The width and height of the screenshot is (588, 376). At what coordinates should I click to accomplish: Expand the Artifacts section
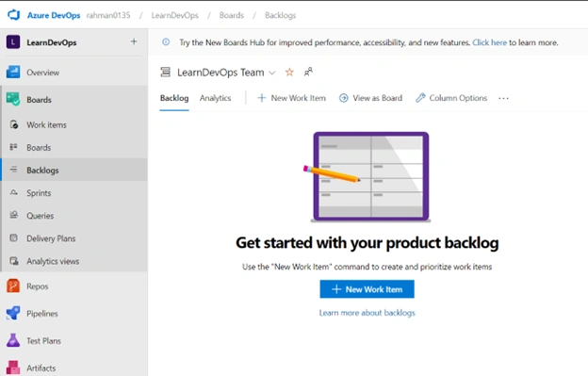click(x=41, y=368)
